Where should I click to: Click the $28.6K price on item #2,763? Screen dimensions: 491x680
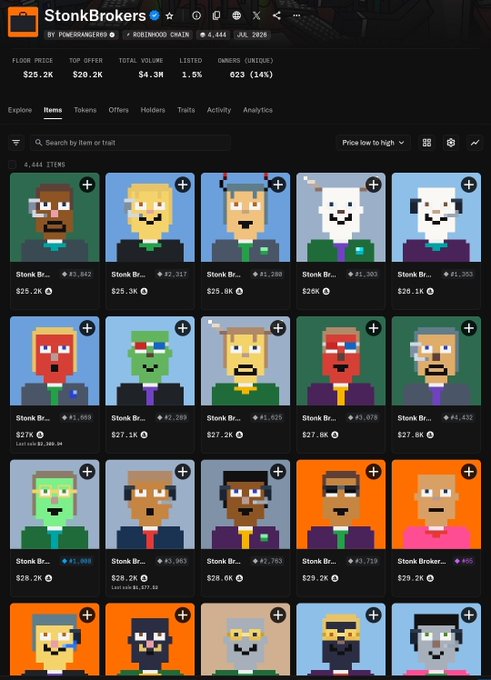tap(220, 578)
